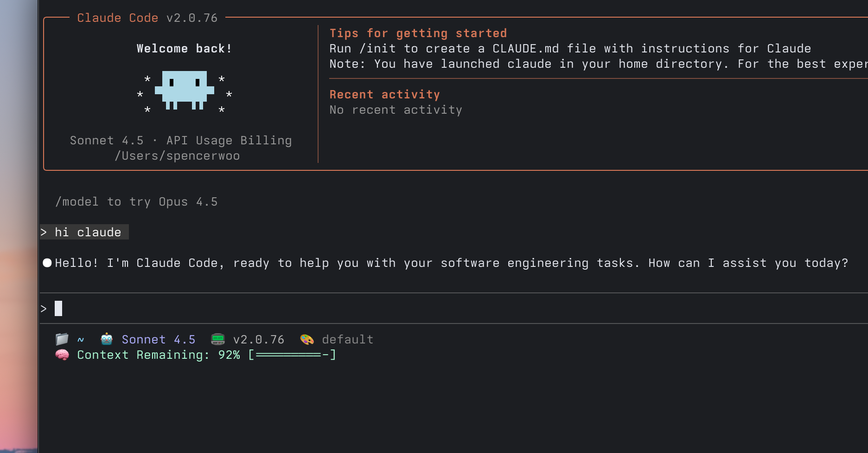Click the robot icon beside Sonnet 4.5
This screenshot has height=453, width=868.
[x=107, y=339]
